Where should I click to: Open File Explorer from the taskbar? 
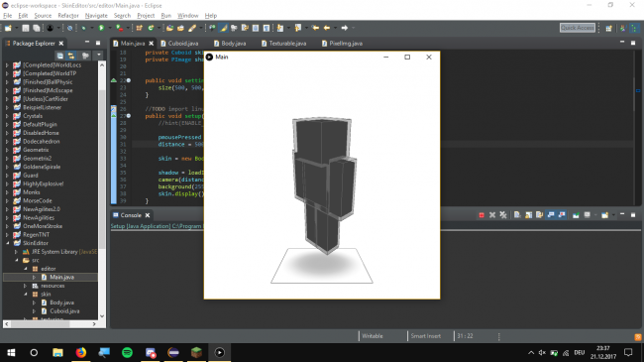click(x=57, y=352)
